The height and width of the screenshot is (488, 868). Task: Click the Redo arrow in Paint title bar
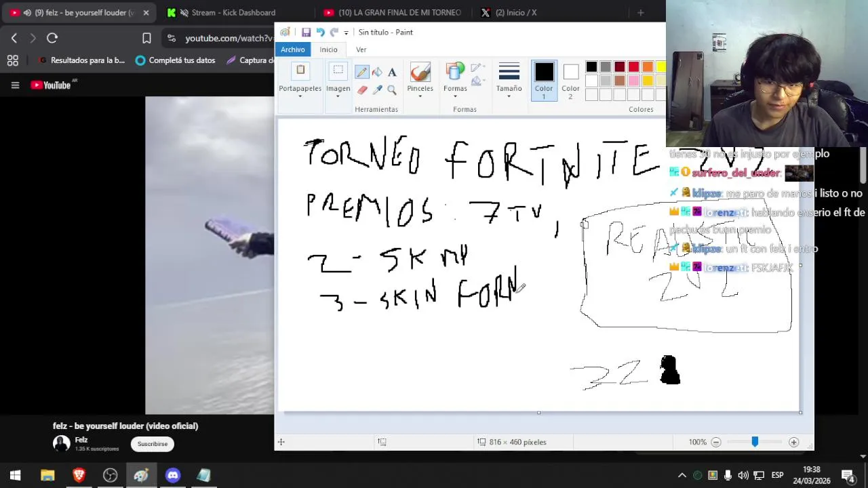coord(334,32)
